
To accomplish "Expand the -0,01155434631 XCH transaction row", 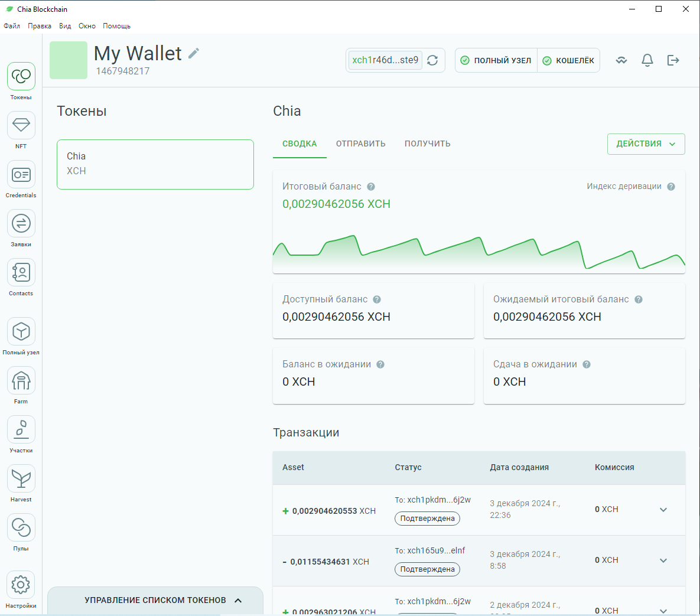I will [663, 560].
